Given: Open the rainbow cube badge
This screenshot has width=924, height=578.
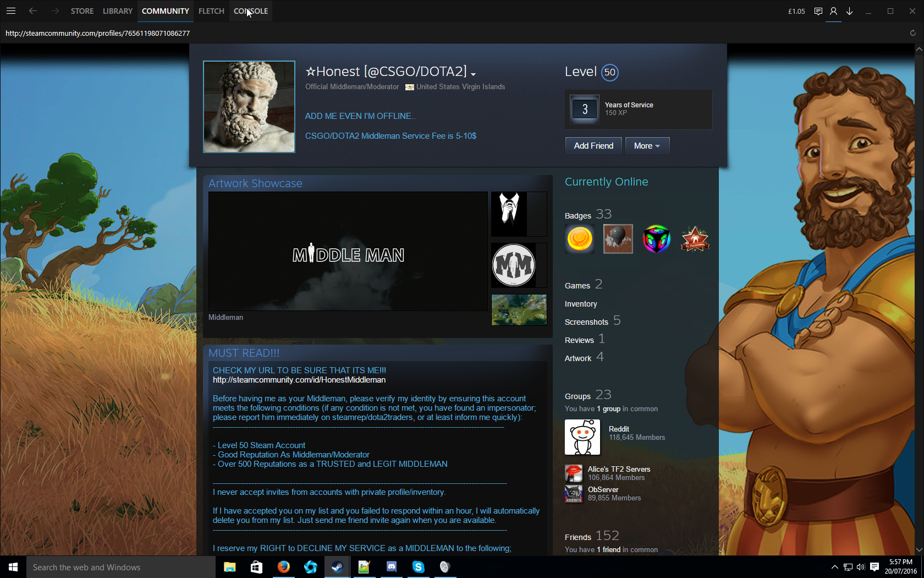Looking at the screenshot, I should point(657,239).
